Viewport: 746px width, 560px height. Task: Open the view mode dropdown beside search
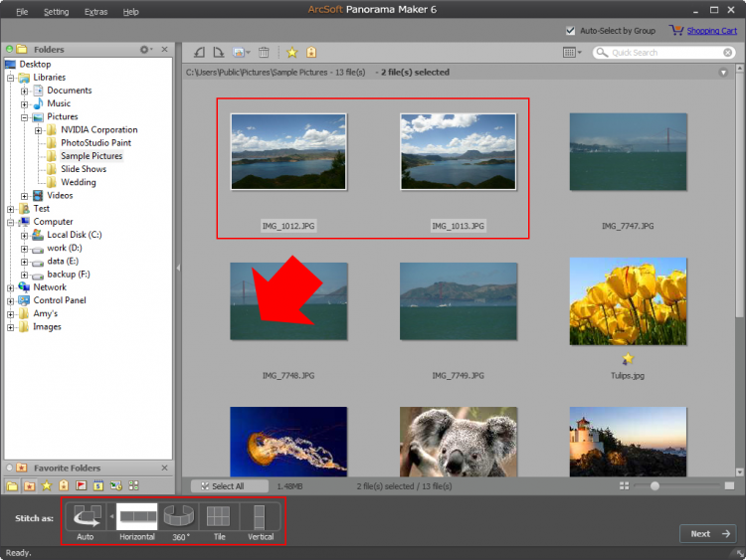pyautogui.click(x=572, y=52)
